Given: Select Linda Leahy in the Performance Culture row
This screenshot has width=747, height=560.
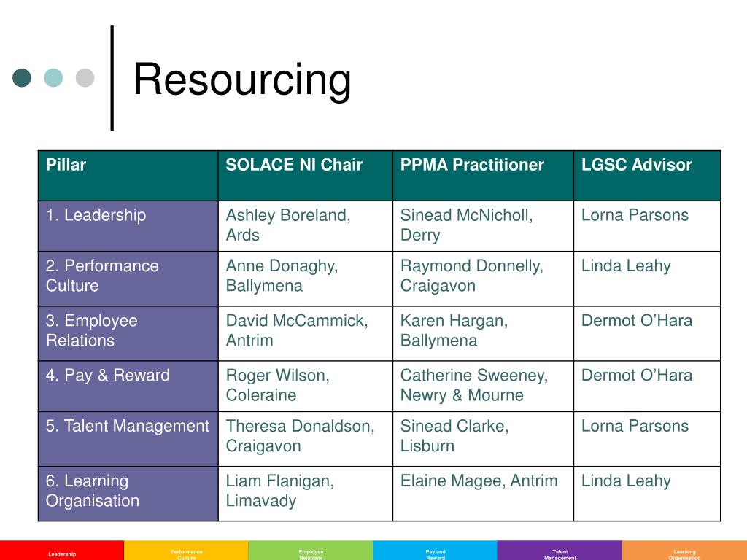Looking at the screenshot, I should point(647,279).
